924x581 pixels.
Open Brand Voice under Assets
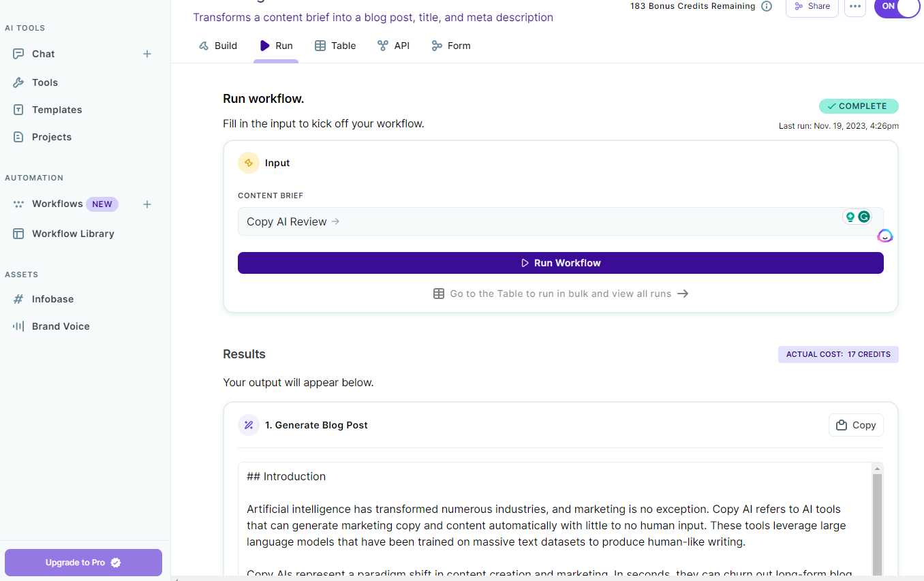61,326
